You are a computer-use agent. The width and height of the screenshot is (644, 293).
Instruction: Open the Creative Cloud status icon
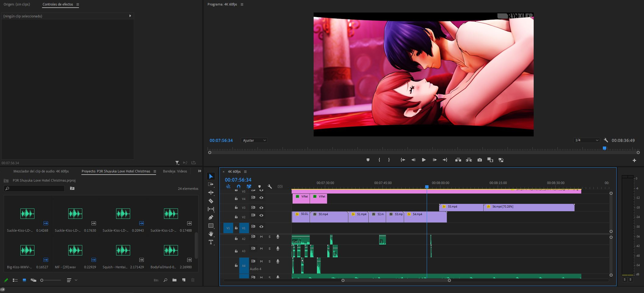3,290
